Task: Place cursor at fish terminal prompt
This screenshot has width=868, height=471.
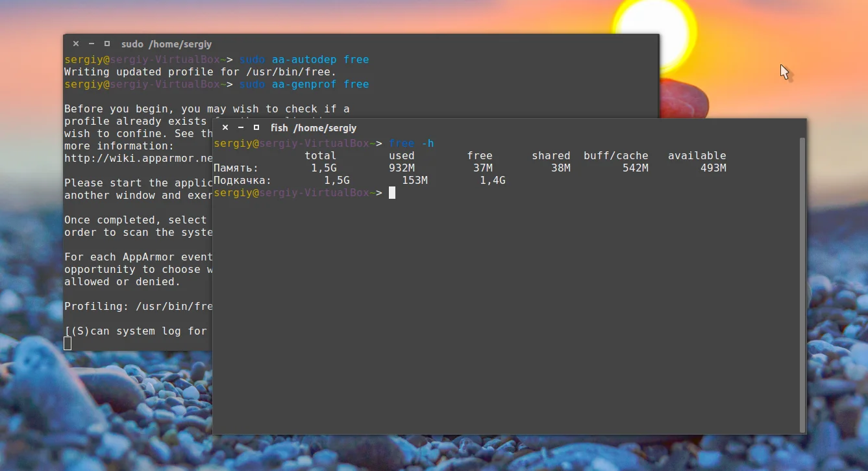Action: coord(392,193)
